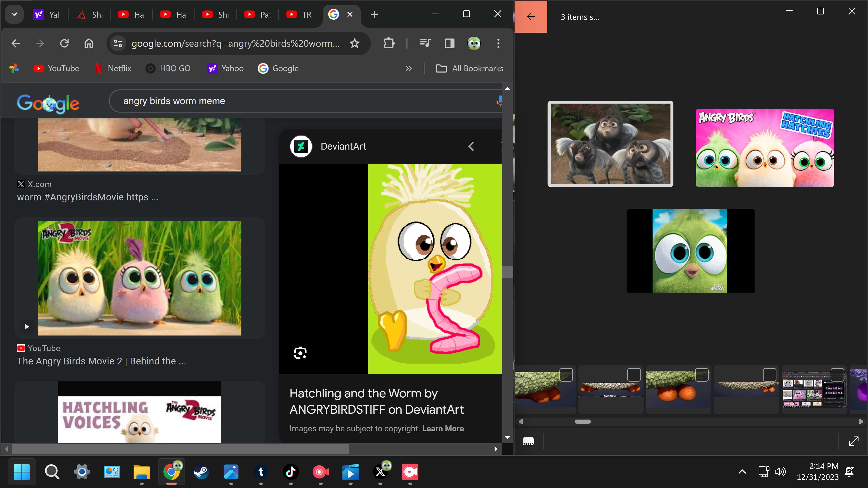868x488 pixels.
Task: Open Steam from the taskbar
Action: point(201,472)
